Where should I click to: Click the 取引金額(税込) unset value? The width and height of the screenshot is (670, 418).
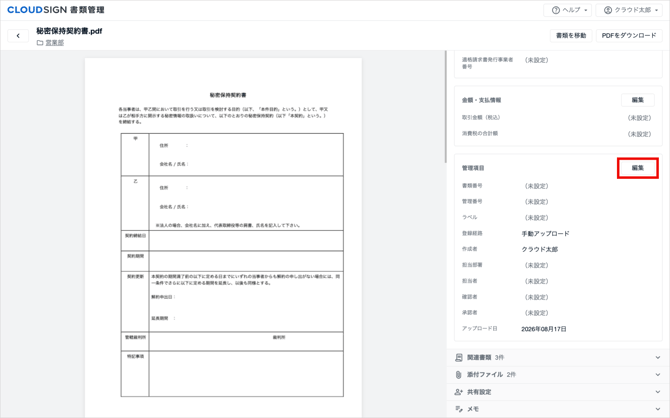[639, 118]
